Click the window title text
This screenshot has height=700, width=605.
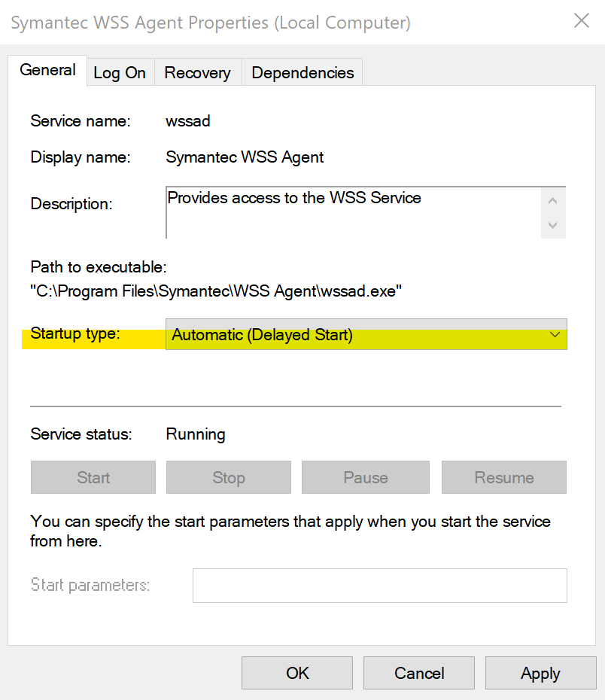point(211,23)
